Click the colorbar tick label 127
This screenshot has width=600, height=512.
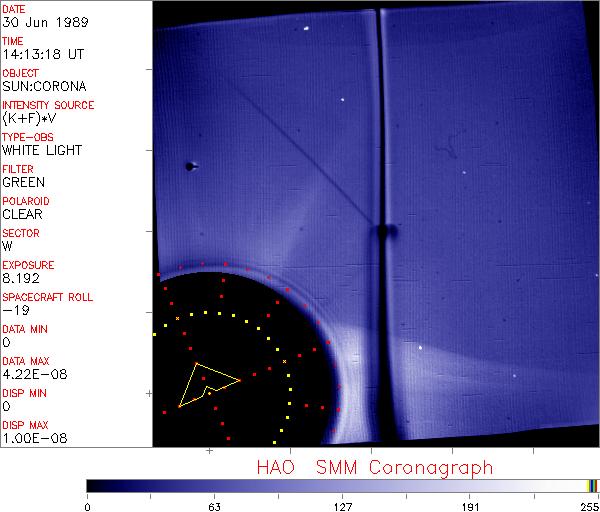[x=342, y=507]
